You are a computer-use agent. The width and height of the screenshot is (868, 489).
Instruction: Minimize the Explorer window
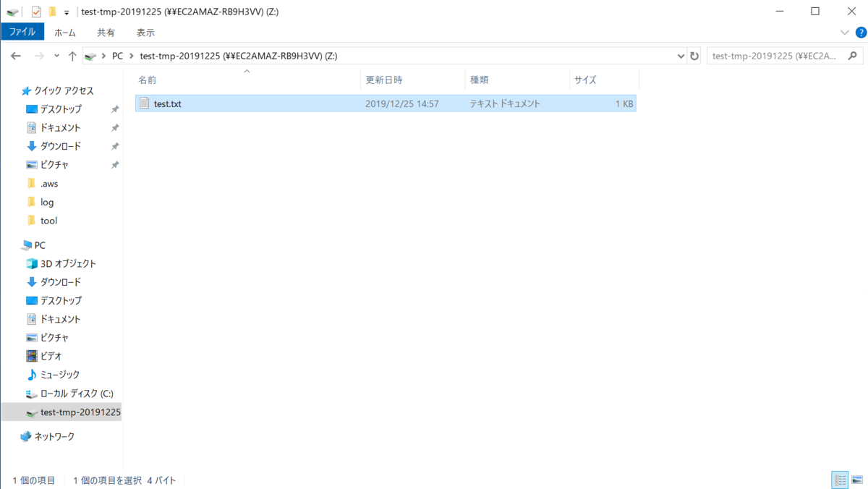[x=780, y=12]
